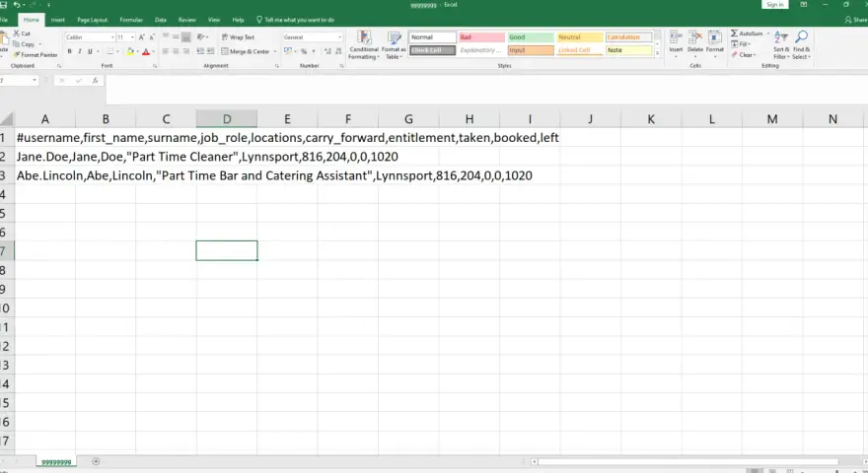The image size is (868, 473).
Task: Open the View tab
Action: coord(214,20)
